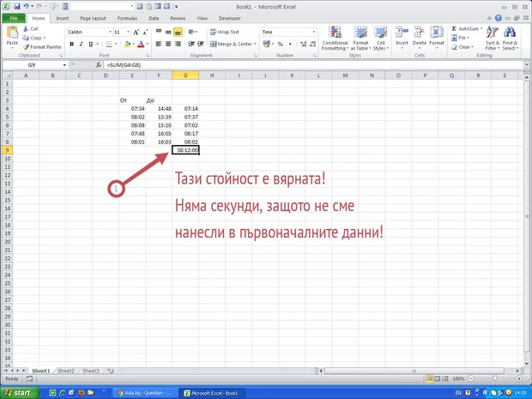This screenshot has width=532, height=399.
Task: Decrease font size with the small A
Action: pos(145,33)
